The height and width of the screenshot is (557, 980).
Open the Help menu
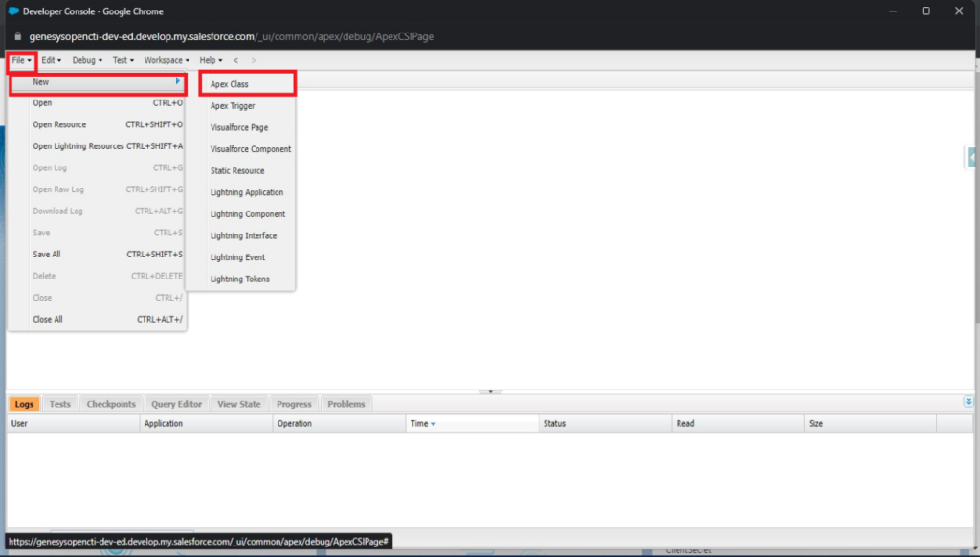[208, 59]
